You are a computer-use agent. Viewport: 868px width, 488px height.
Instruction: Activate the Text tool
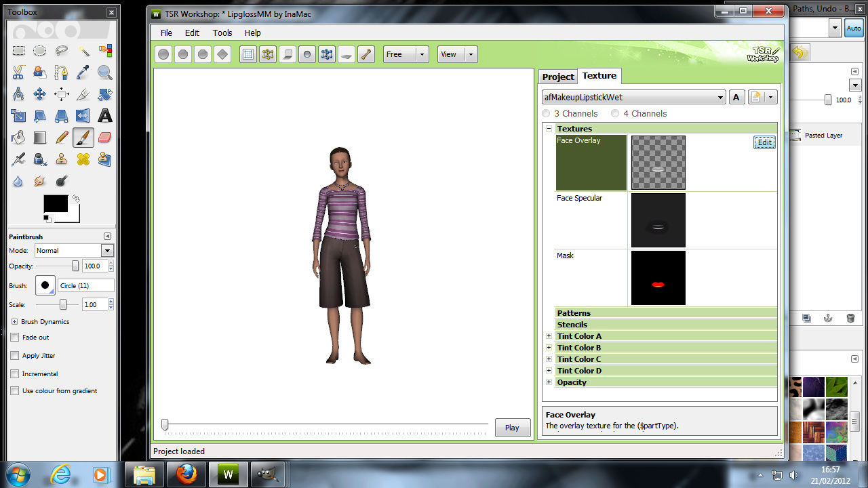(x=105, y=116)
